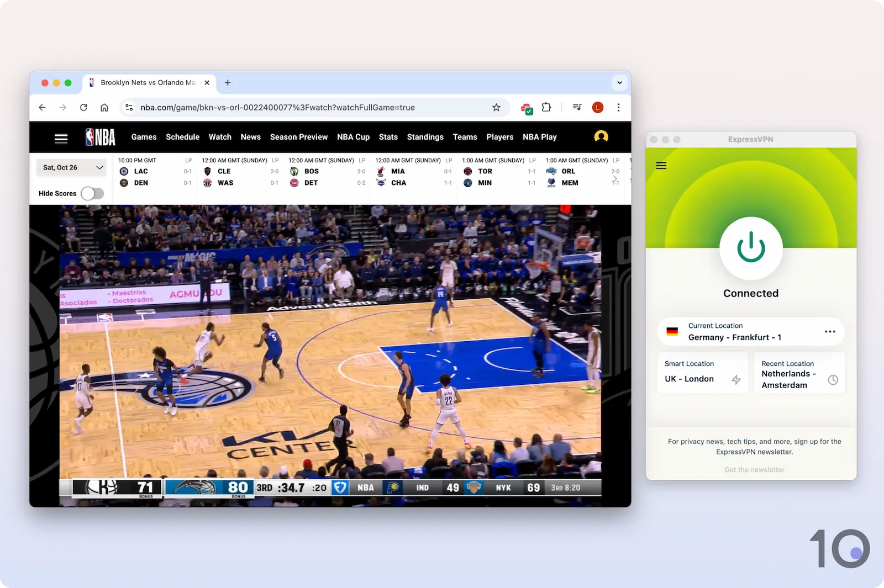The image size is (884, 588).
Task: Open the Chrome three-dot menu
Action: (x=618, y=108)
